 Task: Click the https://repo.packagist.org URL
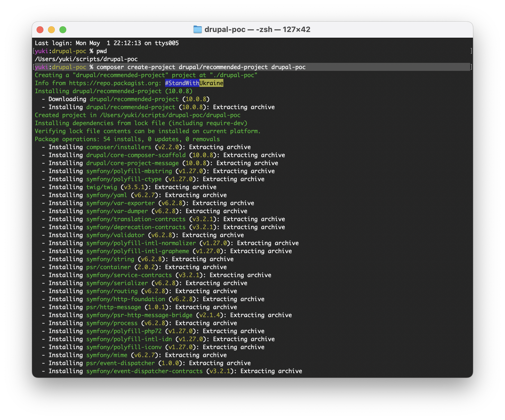(114, 83)
